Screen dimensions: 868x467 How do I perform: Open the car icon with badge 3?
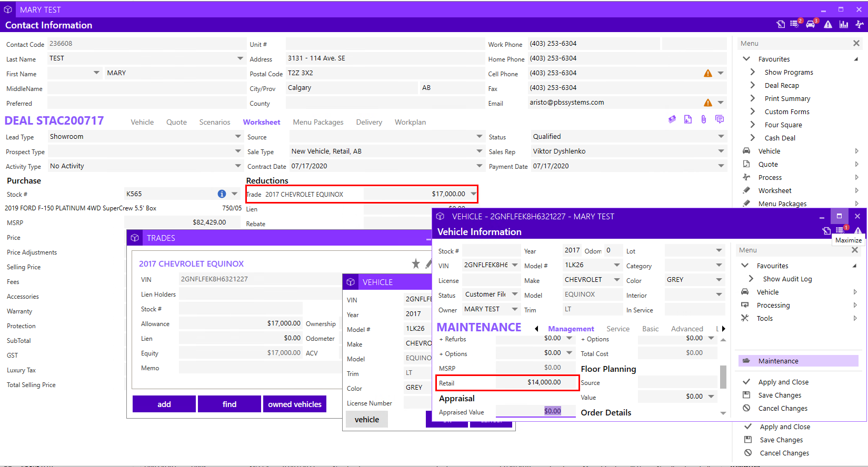coord(811,24)
